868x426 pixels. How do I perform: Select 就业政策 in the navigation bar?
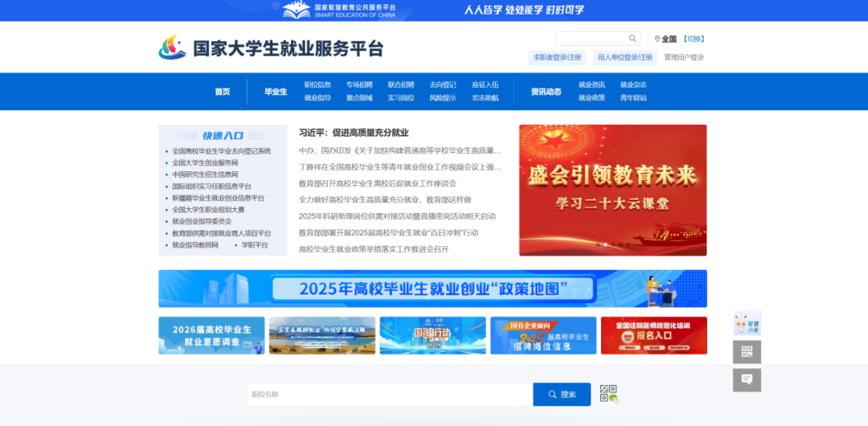pos(592,98)
